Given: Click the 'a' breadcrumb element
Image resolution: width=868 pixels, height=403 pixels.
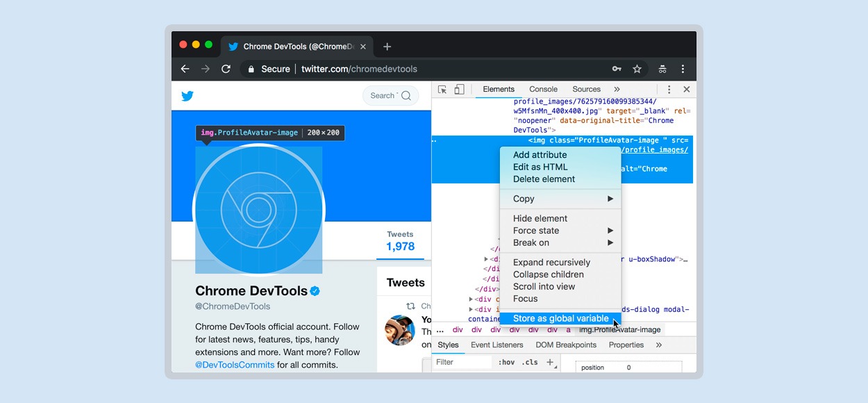Looking at the screenshot, I should (x=568, y=330).
